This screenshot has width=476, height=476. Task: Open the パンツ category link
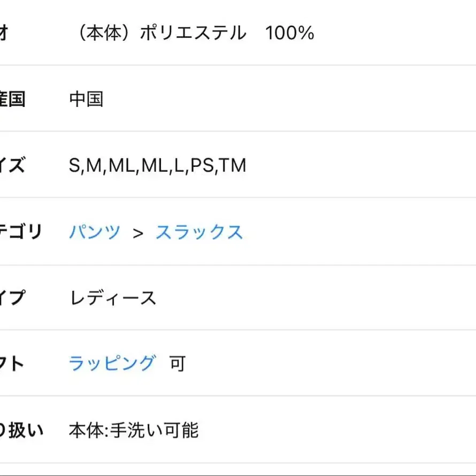point(95,232)
